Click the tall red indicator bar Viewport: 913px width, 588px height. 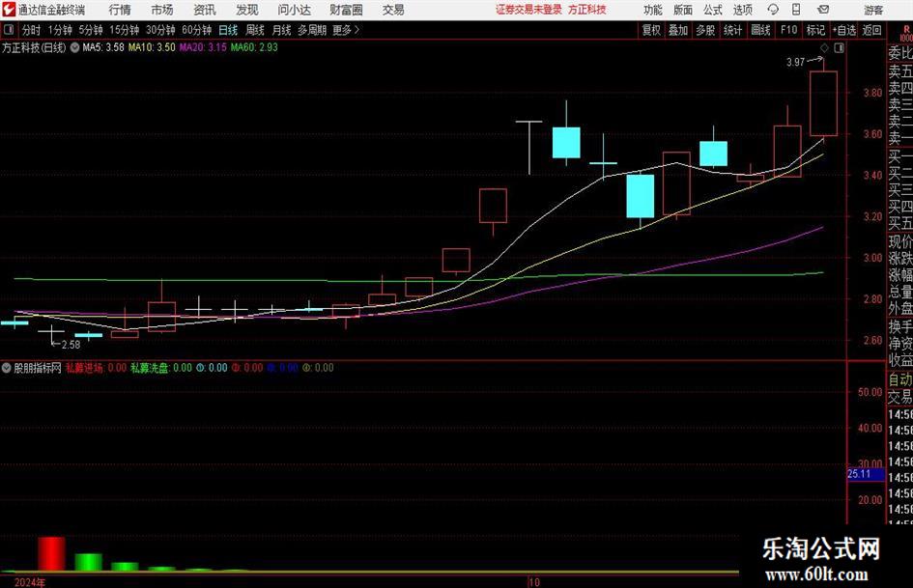point(52,553)
